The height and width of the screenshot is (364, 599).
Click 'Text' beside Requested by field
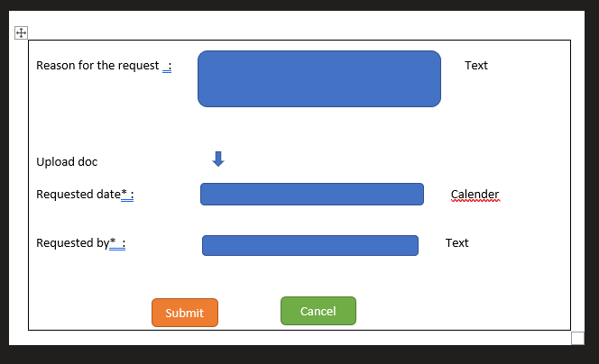pos(456,243)
